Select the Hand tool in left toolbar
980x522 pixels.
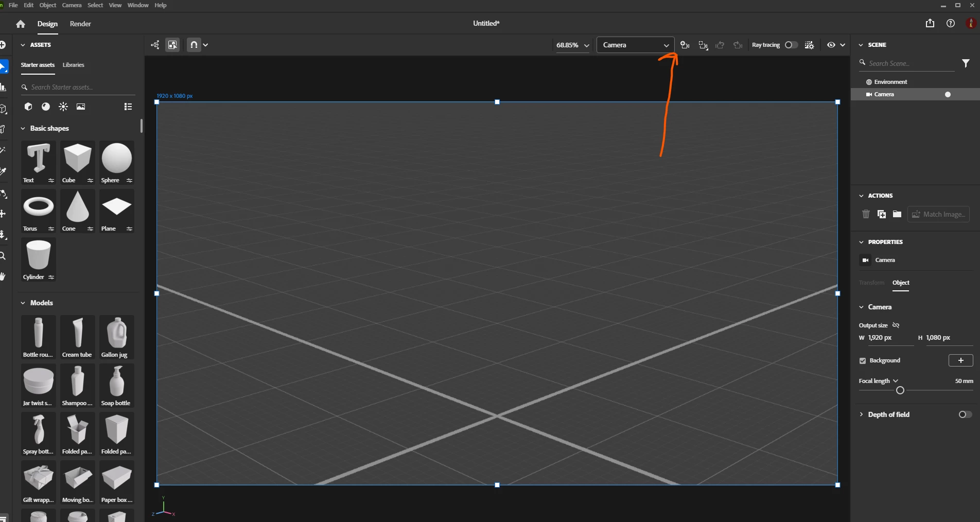click(3, 276)
